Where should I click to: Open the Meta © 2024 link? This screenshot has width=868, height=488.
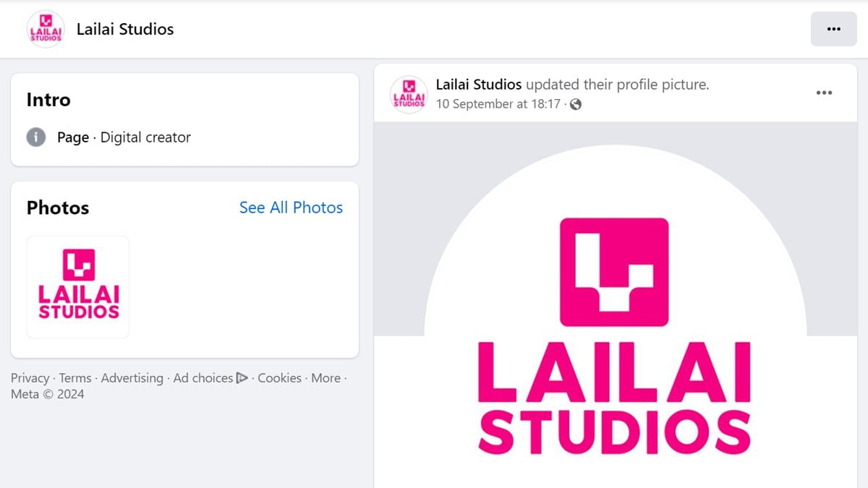[x=47, y=393]
